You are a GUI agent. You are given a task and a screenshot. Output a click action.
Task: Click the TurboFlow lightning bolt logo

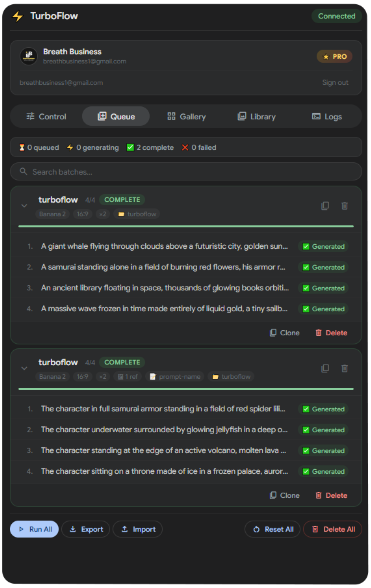point(17,16)
